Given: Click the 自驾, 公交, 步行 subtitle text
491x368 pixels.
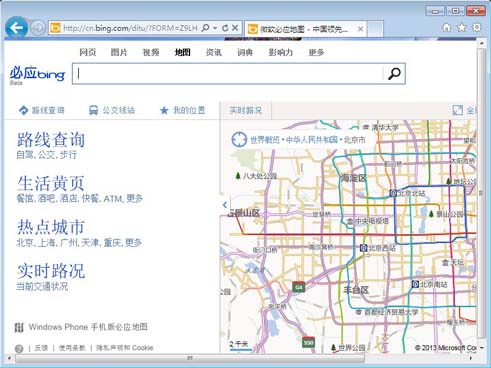Looking at the screenshot, I should 47,155.
